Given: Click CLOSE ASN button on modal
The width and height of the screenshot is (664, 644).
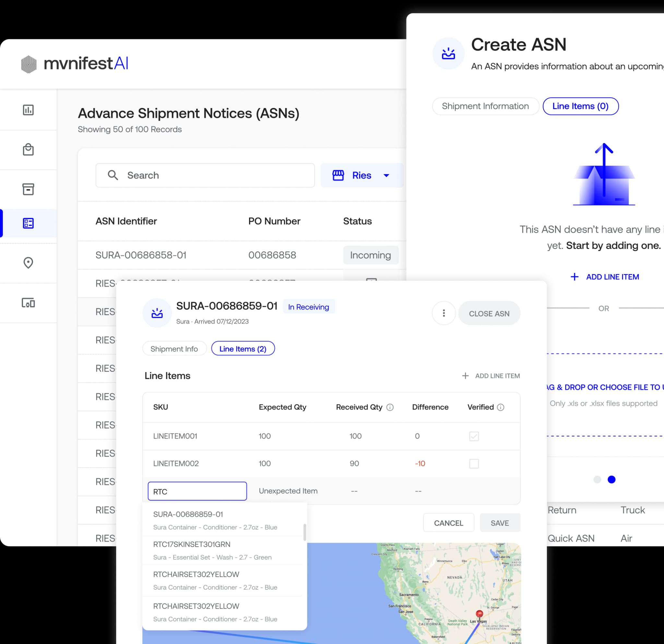Looking at the screenshot, I should tap(489, 312).
